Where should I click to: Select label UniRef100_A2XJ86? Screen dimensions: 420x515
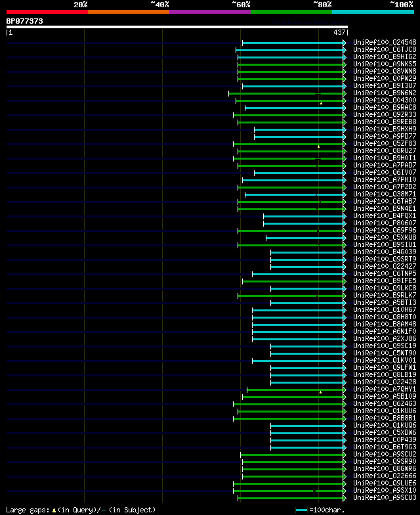pos(385,339)
